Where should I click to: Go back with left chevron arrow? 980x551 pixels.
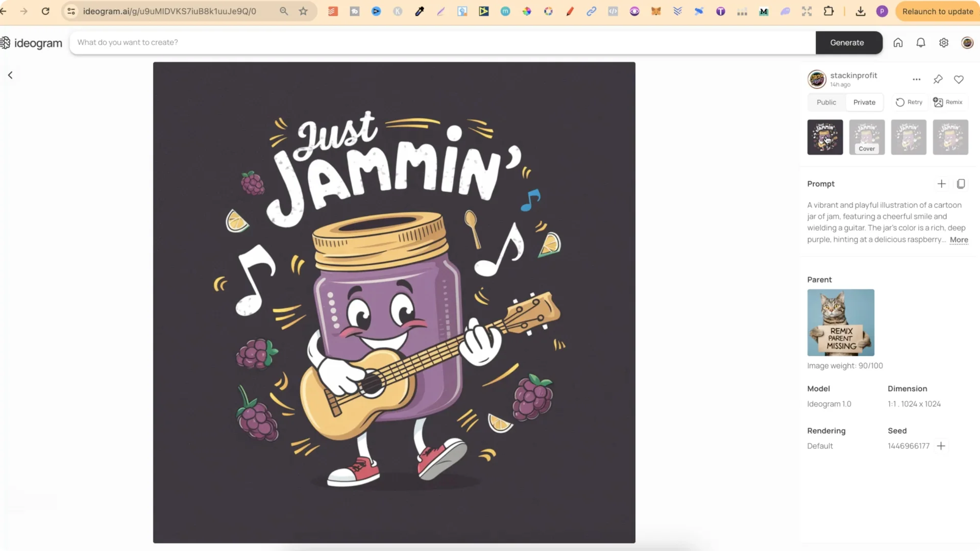[10, 76]
